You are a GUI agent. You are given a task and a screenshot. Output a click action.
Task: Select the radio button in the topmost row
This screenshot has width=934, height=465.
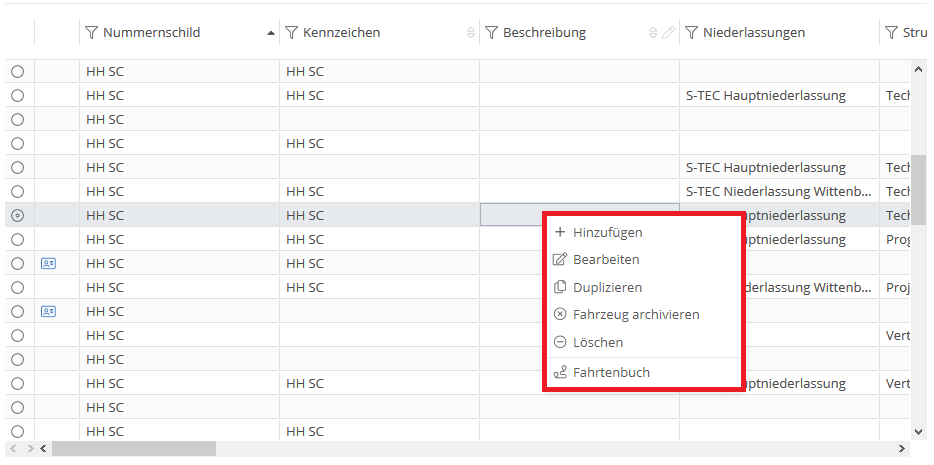(17, 72)
